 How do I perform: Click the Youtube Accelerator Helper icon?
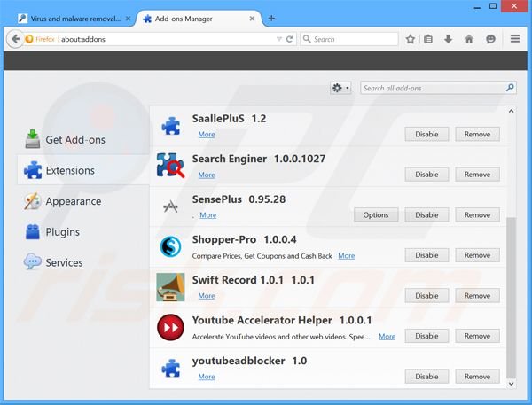170,327
